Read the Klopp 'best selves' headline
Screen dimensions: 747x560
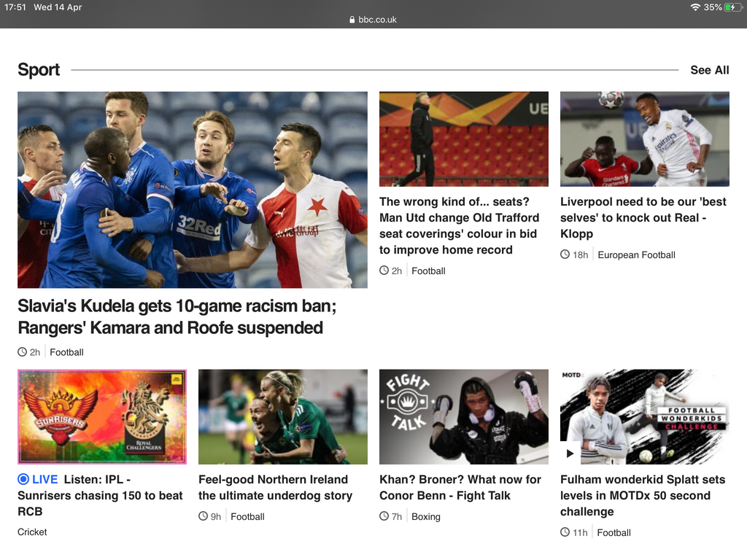click(643, 217)
